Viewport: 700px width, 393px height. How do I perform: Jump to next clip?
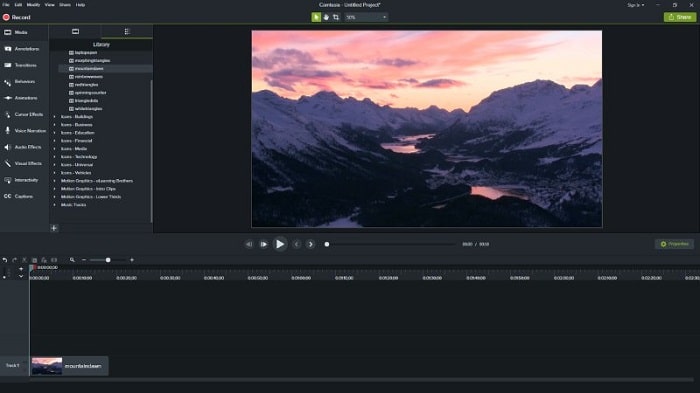pyautogui.click(x=311, y=244)
